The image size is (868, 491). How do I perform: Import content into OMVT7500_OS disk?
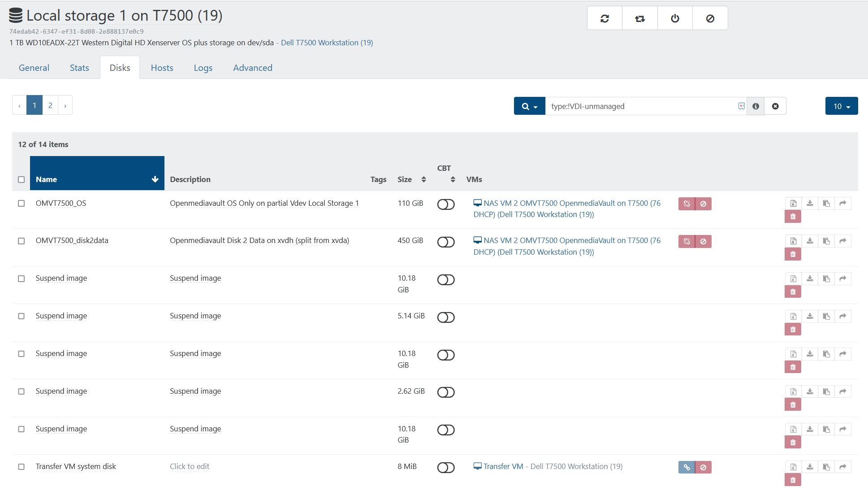[x=810, y=203]
